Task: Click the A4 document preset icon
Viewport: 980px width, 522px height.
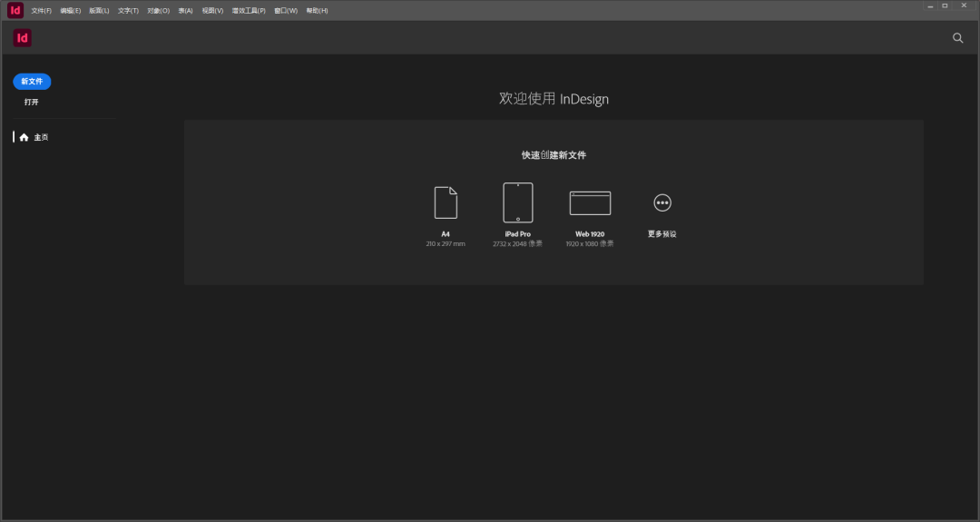Action: pos(446,202)
